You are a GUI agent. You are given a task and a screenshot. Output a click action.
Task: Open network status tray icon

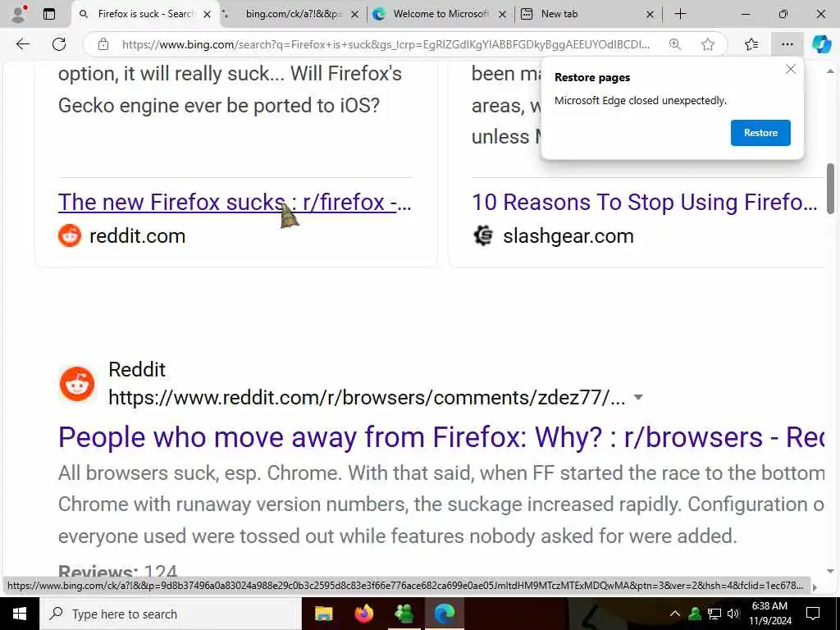714,614
